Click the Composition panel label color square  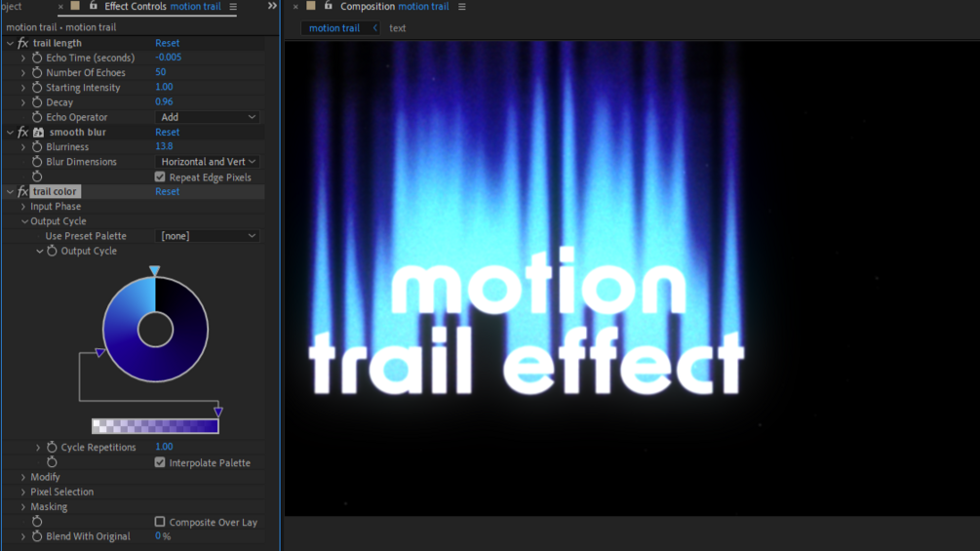coord(311,6)
